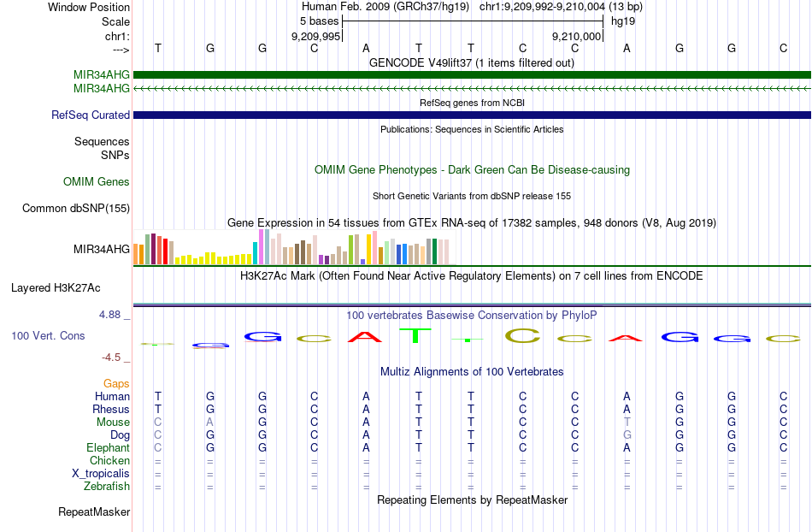Viewport: 812px width, 532px height.
Task: Open 'Gene Expression in 54 tissues from GTEx' title
Action: coord(472,222)
